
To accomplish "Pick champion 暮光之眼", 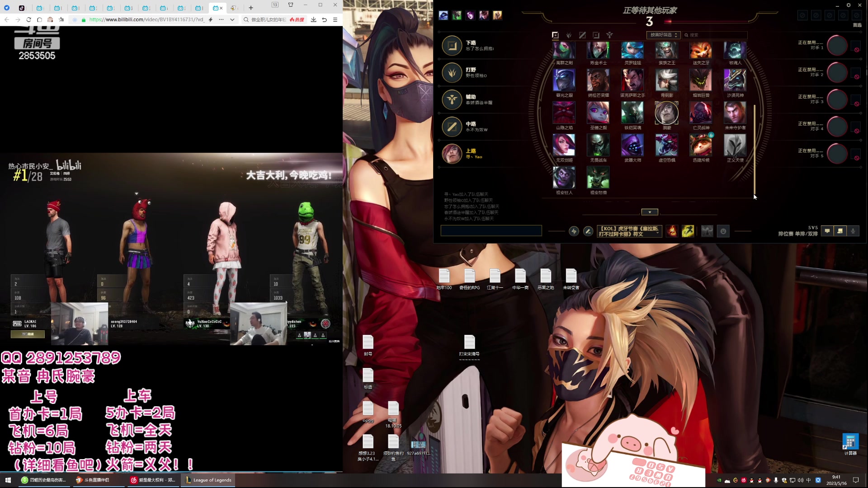I will (x=564, y=80).
